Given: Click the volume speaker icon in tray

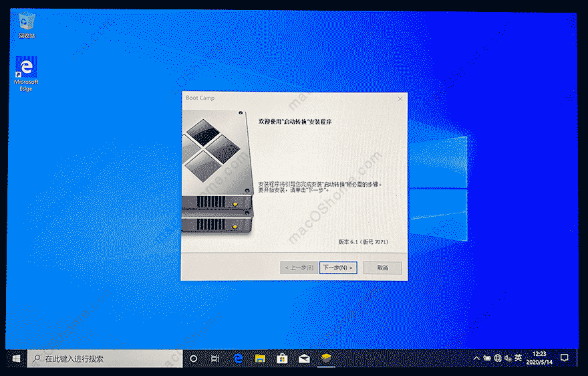Looking at the screenshot, I should coord(508,359).
